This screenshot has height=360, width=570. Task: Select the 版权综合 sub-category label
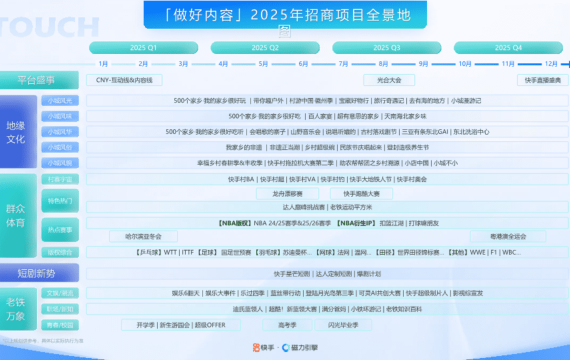point(60,252)
